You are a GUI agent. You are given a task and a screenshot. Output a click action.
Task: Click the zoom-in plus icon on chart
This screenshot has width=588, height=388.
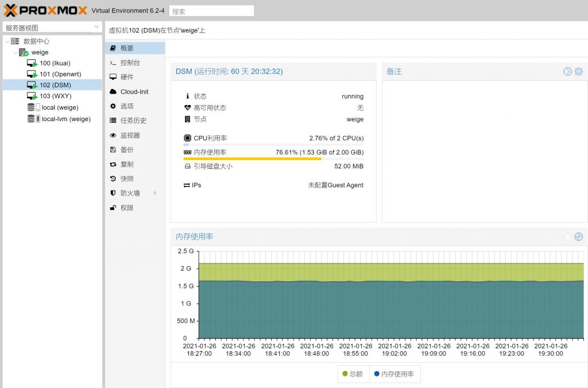coord(578,236)
